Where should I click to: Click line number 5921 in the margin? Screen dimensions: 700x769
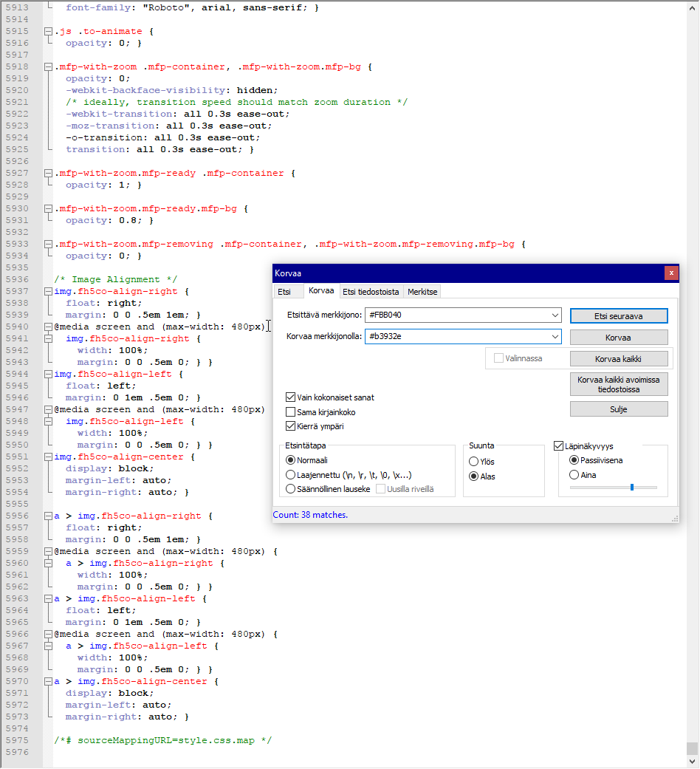tap(17, 102)
